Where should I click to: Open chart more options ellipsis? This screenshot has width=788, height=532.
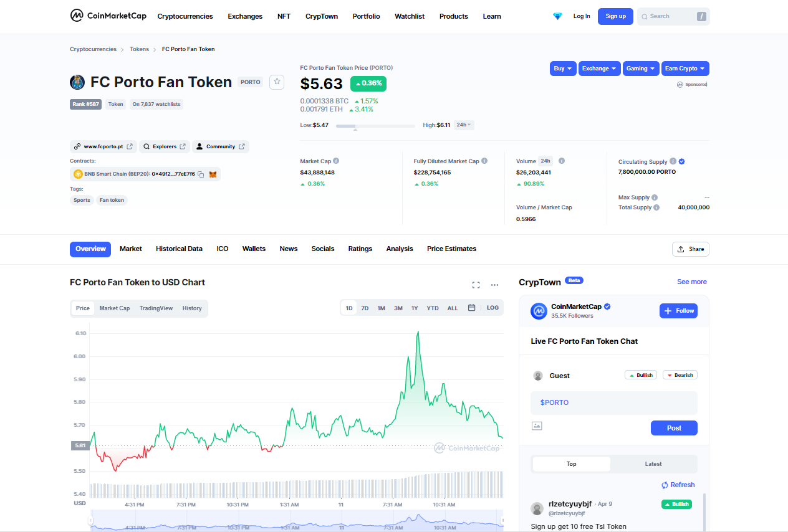pos(494,285)
